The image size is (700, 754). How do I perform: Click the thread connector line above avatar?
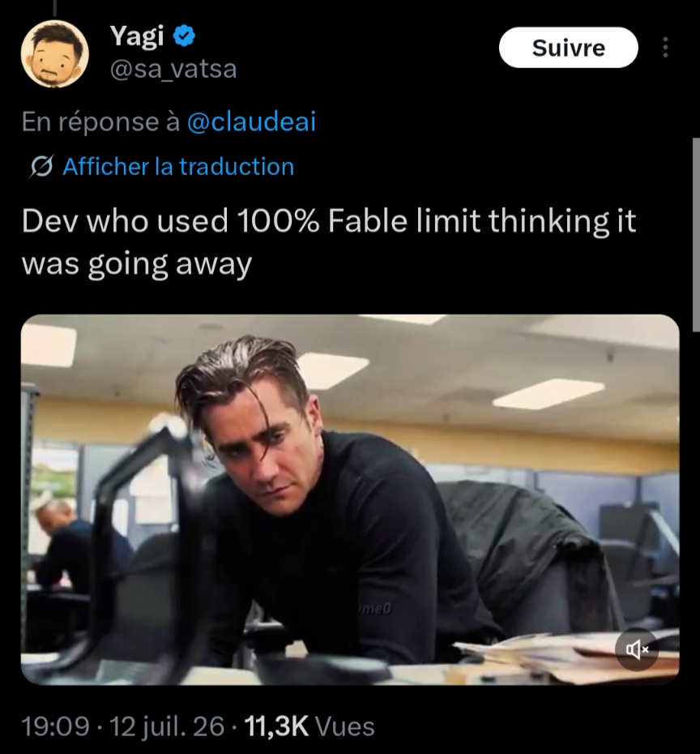54,7
